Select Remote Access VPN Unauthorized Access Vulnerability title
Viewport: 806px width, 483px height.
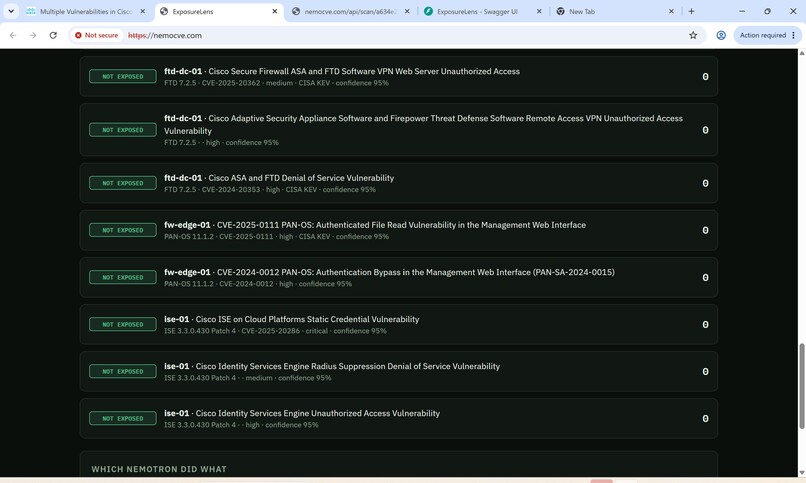pos(423,124)
